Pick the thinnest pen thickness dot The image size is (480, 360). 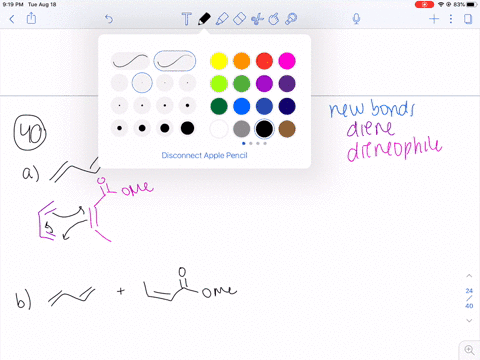click(x=119, y=83)
